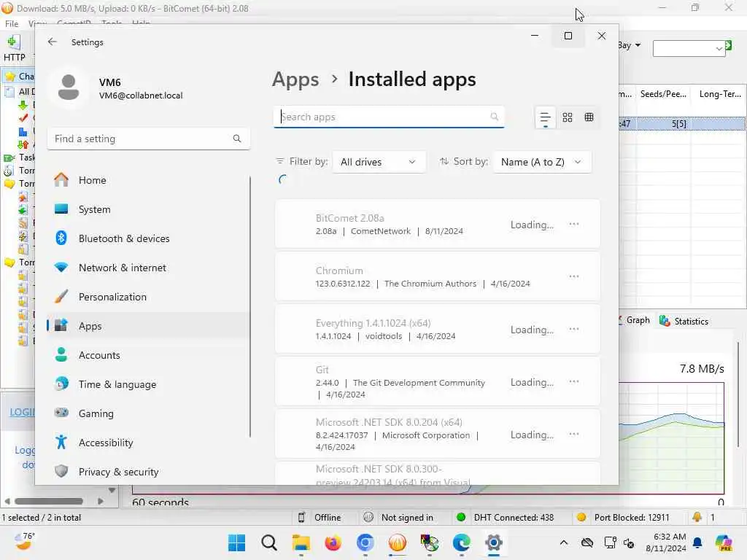Image resolution: width=747 pixels, height=560 pixels.
Task: Show hidden system tray icons
Action: [564, 542]
